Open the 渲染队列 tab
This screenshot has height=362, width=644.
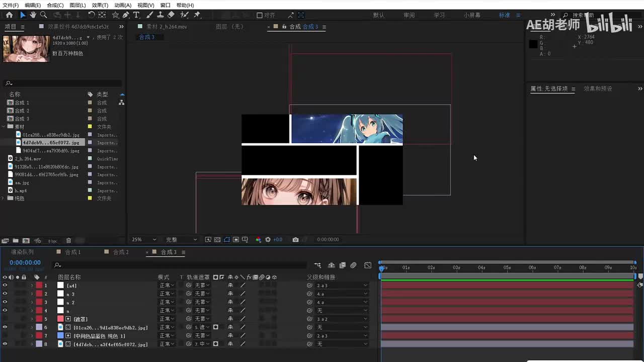23,252
